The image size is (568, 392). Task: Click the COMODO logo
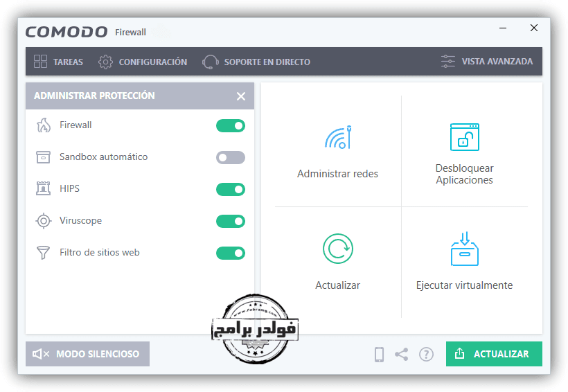coord(66,32)
